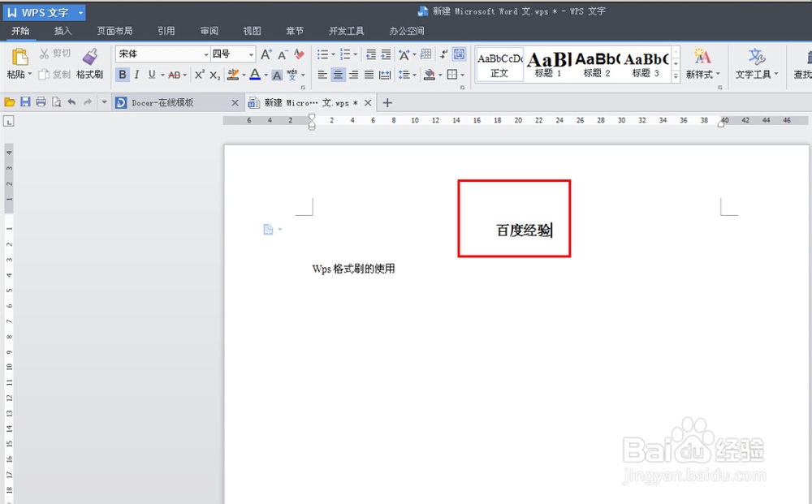Open the line spacing dropdown arrow
Screen dimensions: 812x504
(414, 75)
